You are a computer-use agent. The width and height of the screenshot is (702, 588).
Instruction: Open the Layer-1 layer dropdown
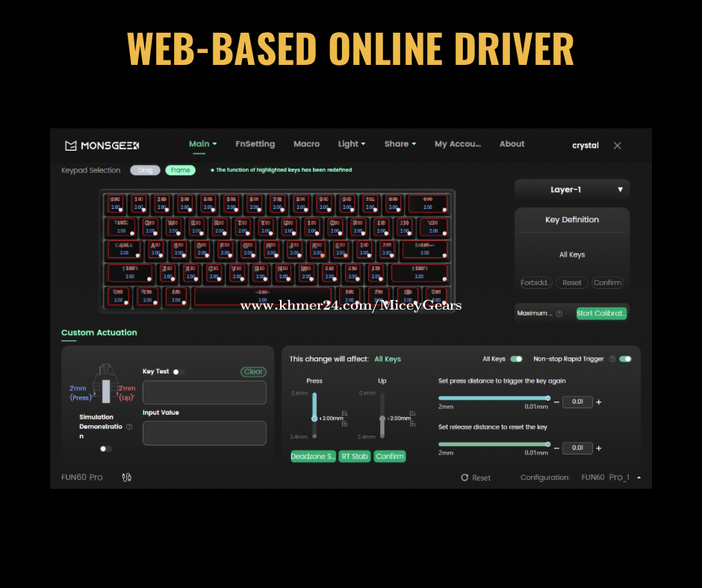pos(572,190)
